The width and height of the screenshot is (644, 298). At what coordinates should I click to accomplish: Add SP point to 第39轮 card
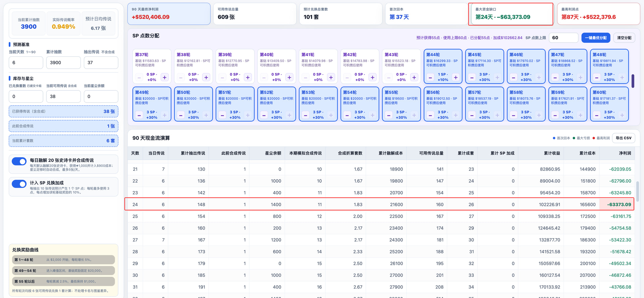coord(248,77)
